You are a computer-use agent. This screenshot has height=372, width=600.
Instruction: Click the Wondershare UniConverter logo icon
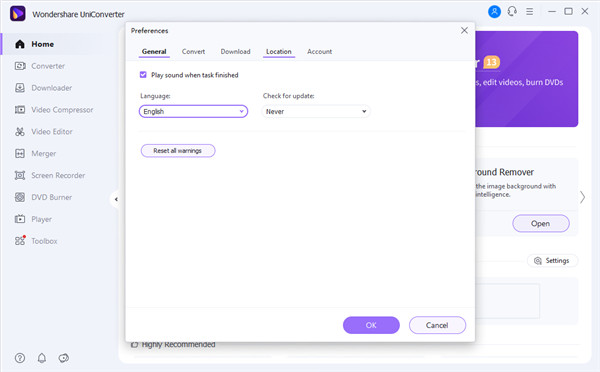coord(18,14)
